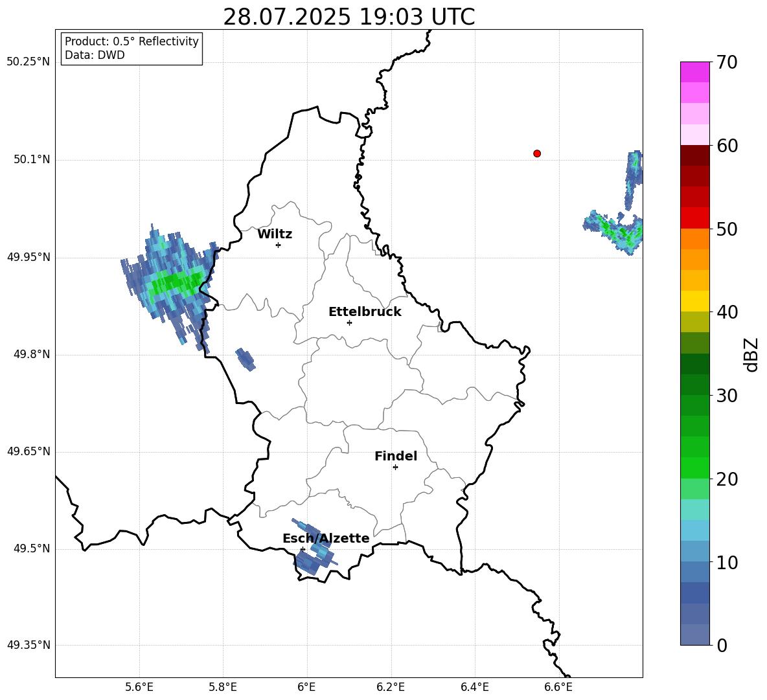Viewport: 767px width, 700px height.
Task: Click the 10 dBZ colorbar label
Action: pos(727,562)
